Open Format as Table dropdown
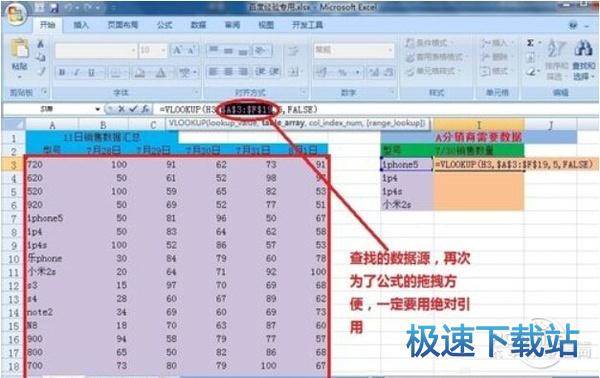 [435, 57]
